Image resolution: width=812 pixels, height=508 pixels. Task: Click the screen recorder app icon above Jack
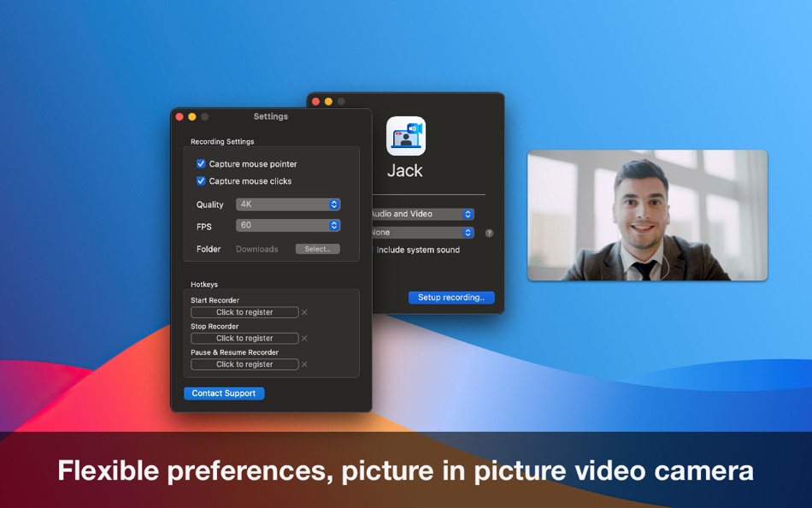tap(406, 136)
